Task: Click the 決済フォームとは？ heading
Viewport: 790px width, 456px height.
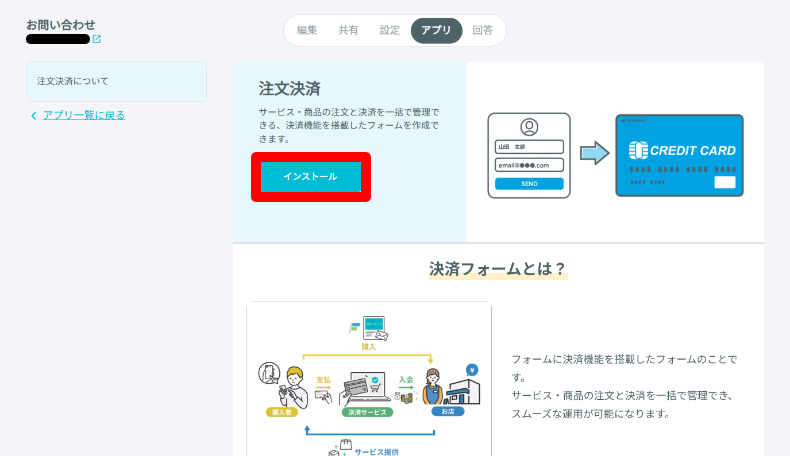Action: click(498, 269)
